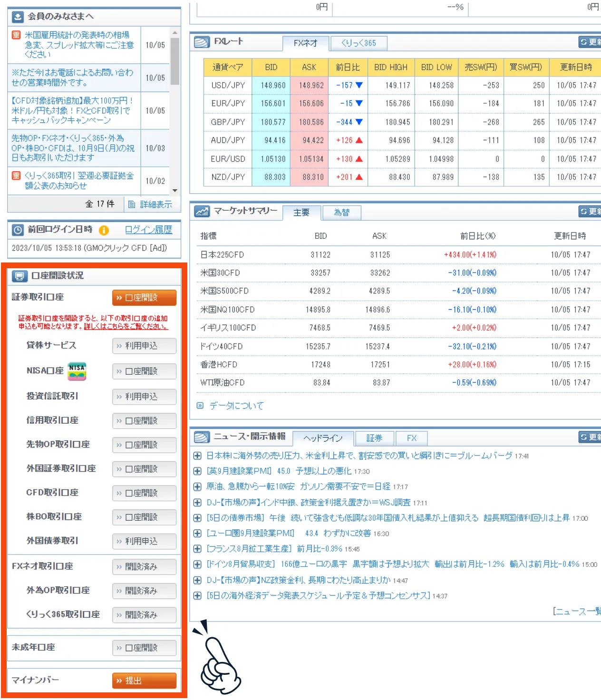The image size is (601, 700).
Task: Click the info icon beside 前回ログイン日時
Action: click(104, 230)
